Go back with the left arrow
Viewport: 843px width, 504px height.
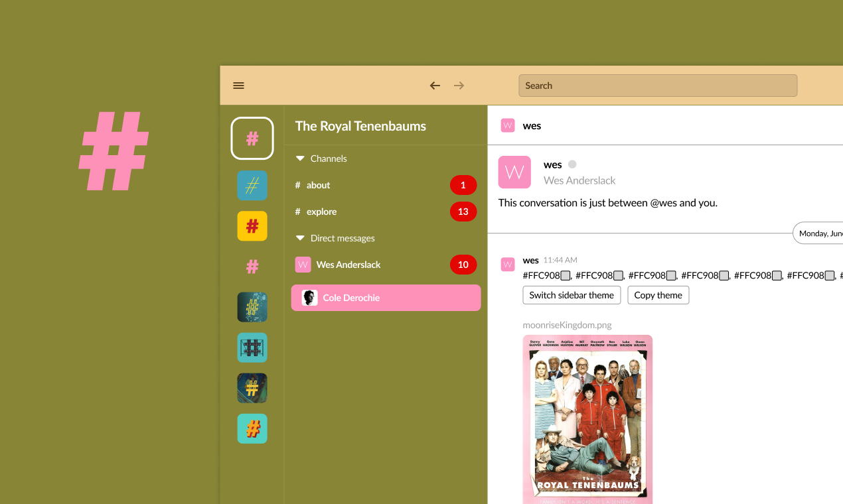[x=435, y=86]
